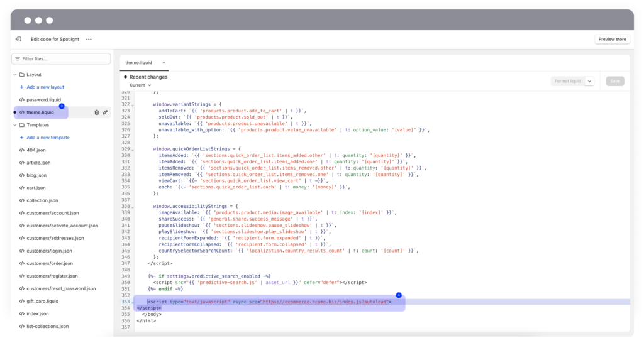Open the Format liquid dropdown arrow
Screen dimensions: 644x338
589,81
